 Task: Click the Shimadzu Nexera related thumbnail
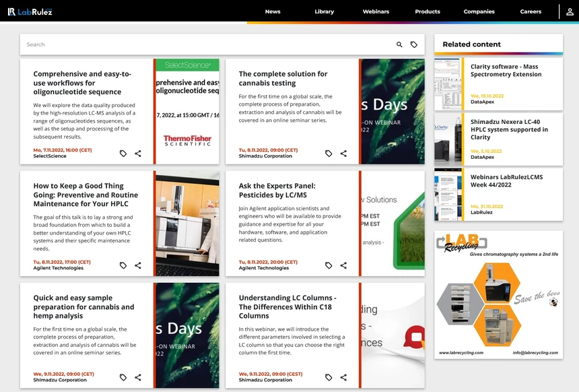pos(448,139)
